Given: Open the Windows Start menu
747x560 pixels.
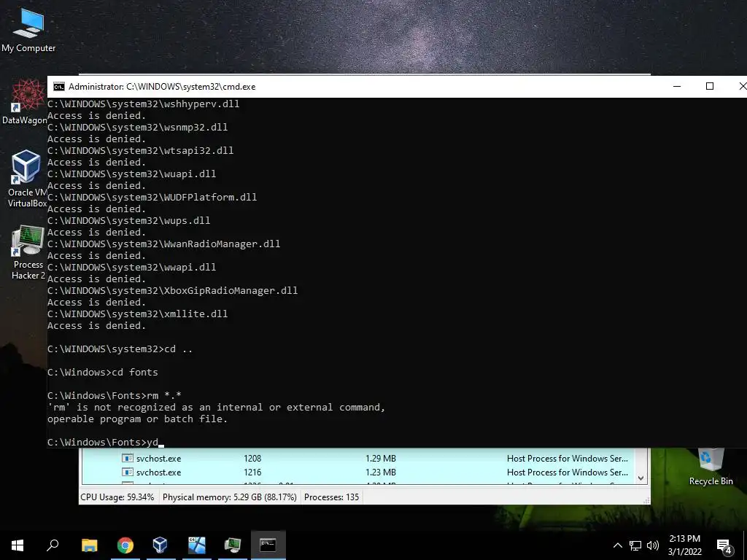Looking at the screenshot, I should pos(18,545).
